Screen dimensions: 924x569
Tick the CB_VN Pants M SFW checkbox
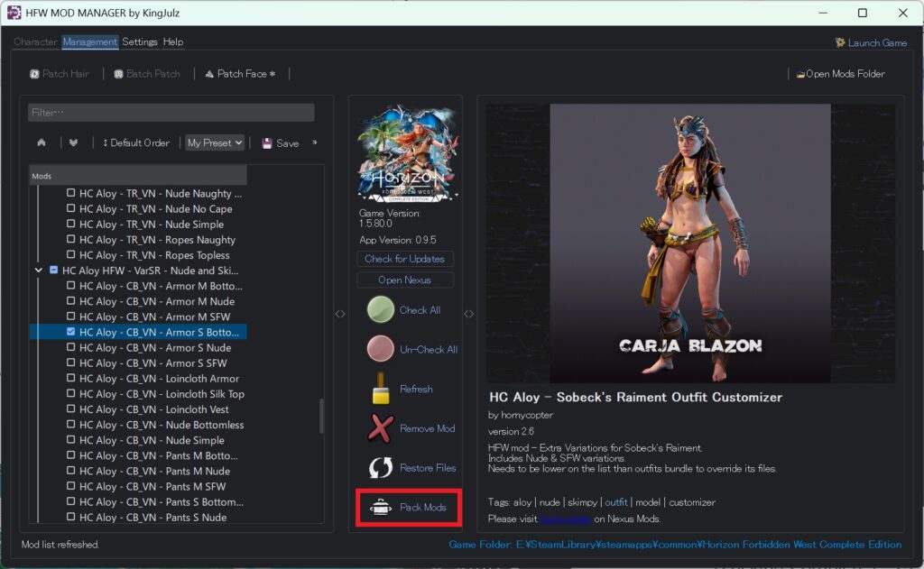pyautogui.click(x=71, y=487)
